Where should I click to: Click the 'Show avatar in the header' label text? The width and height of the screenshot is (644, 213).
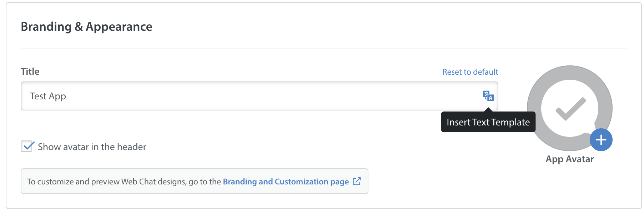[x=92, y=147]
